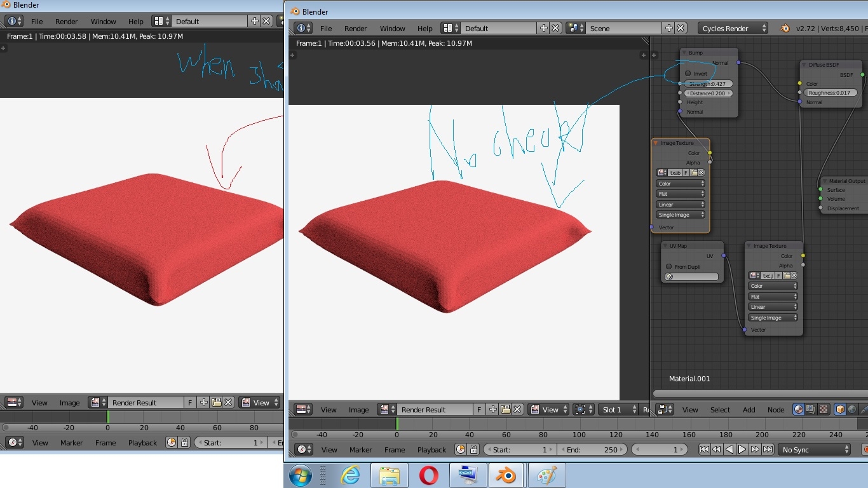Add a new scene with plus icon

coord(668,29)
